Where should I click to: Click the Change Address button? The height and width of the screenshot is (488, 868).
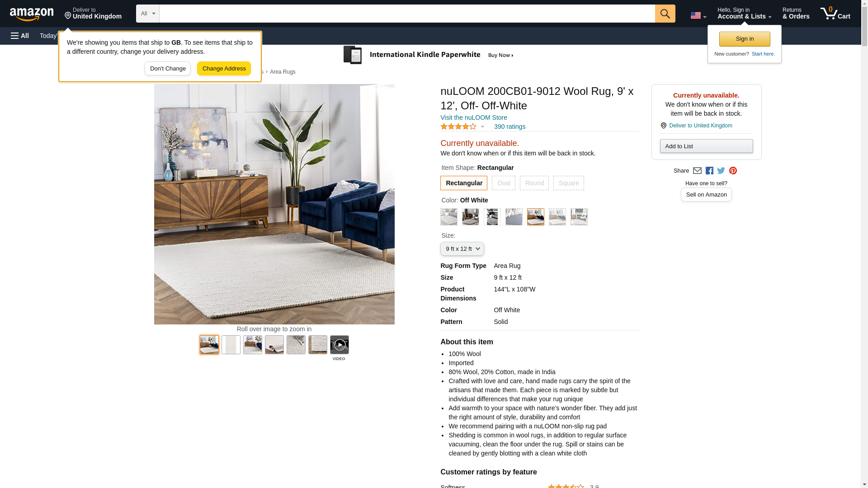[x=224, y=69]
